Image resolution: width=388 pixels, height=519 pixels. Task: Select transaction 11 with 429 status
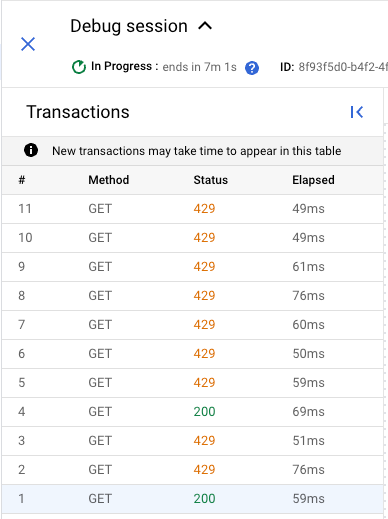pos(192,209)
